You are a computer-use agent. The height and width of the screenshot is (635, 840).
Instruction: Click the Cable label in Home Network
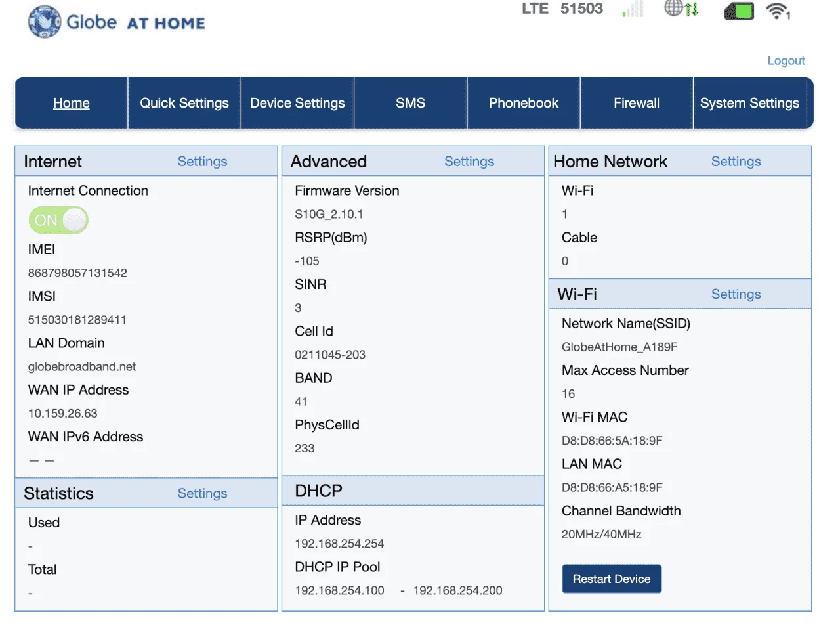point(579,238)
